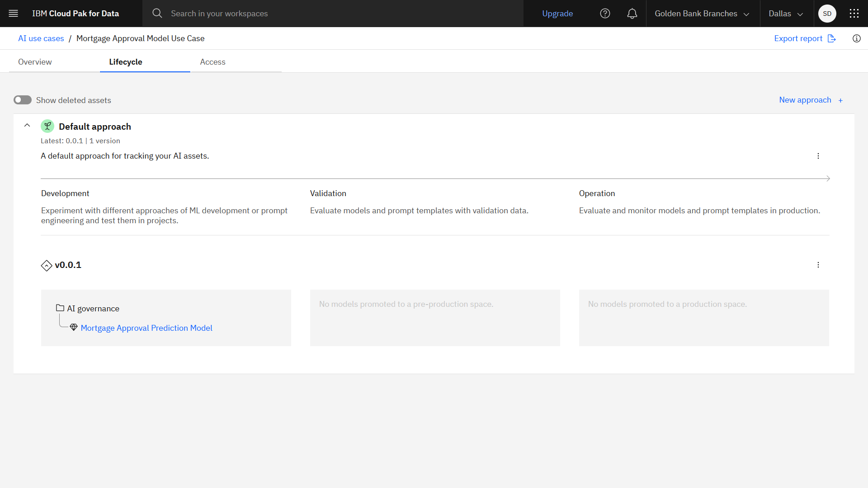Click Export report link
Image resolution: width=868 pixels, height=488 pixels.
[798, 38]
